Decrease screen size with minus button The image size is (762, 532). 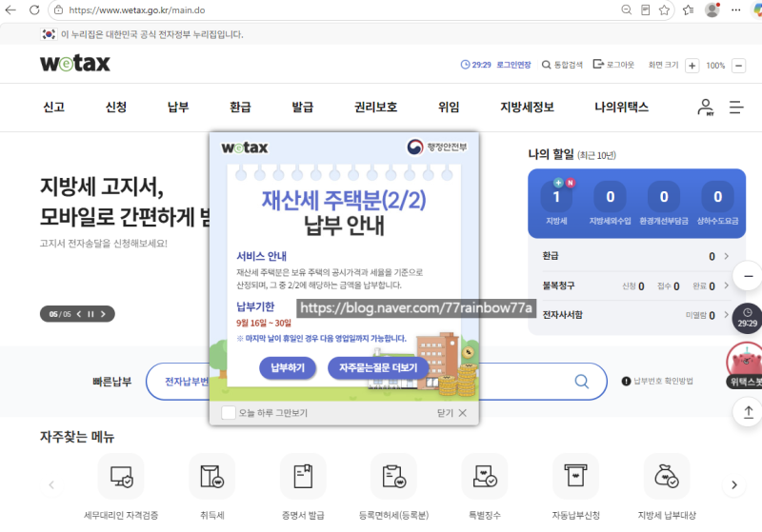[739, 66]
